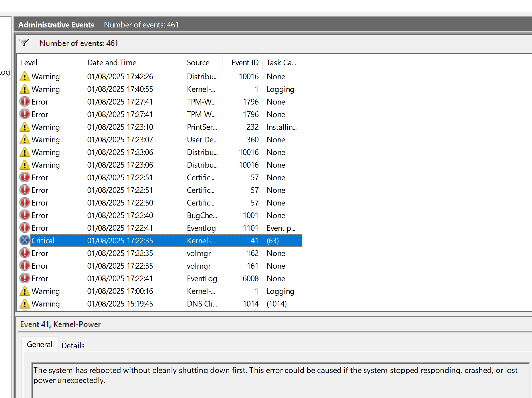
Task: Click error icon of Eventlog 1101 row
Action: coord(25,228)
